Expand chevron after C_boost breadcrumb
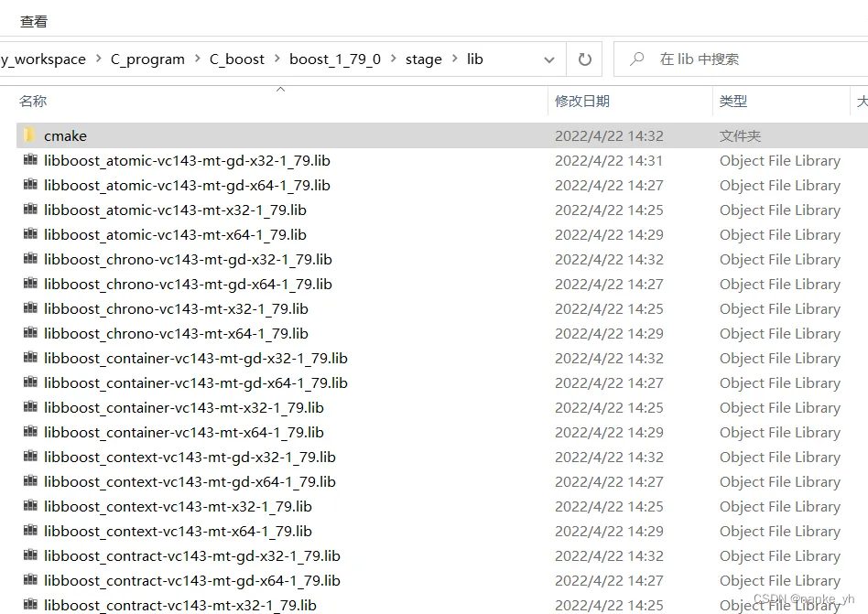The image size is (868, 614). tap(277, 59)
